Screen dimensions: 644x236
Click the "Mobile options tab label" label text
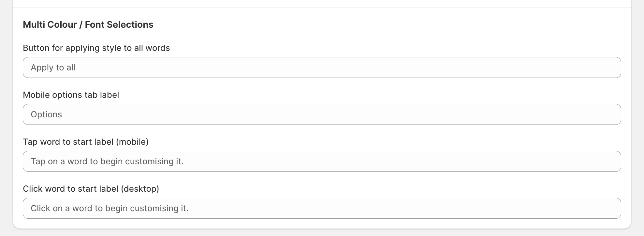71,95
